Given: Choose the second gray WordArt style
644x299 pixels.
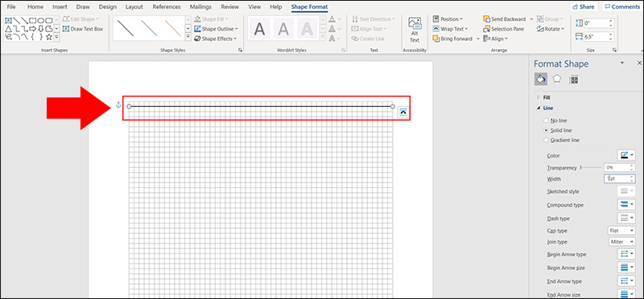Looking at the screenshot, I should [x=283, y=28].
